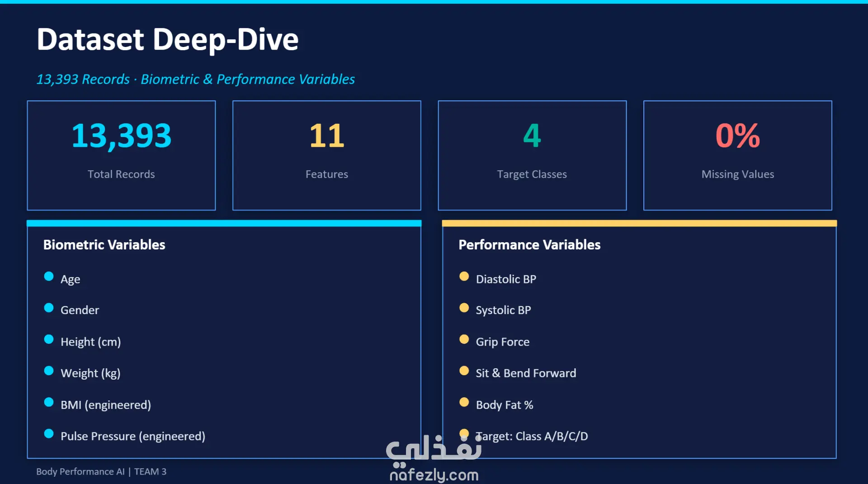Select the BMI (engineered) item
The width and height of the screenshot is (868, 484).
pyautogui.click(x=106, y=405)
